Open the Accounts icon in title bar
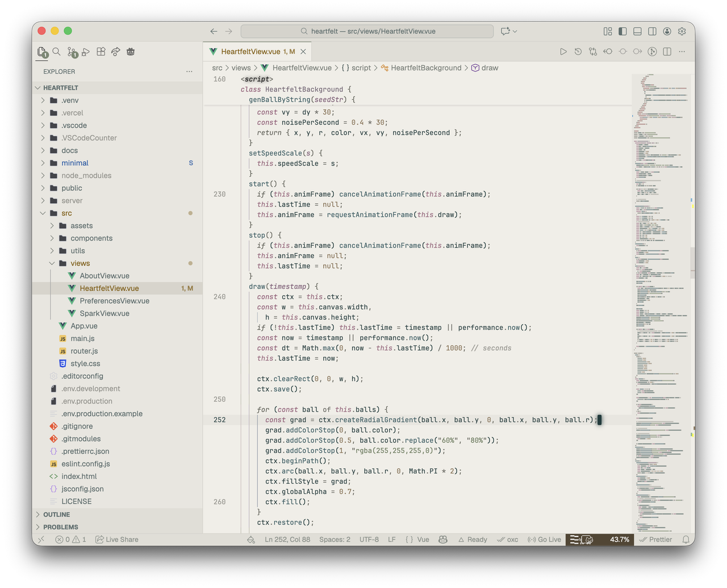727x588 pixels. 667,31
